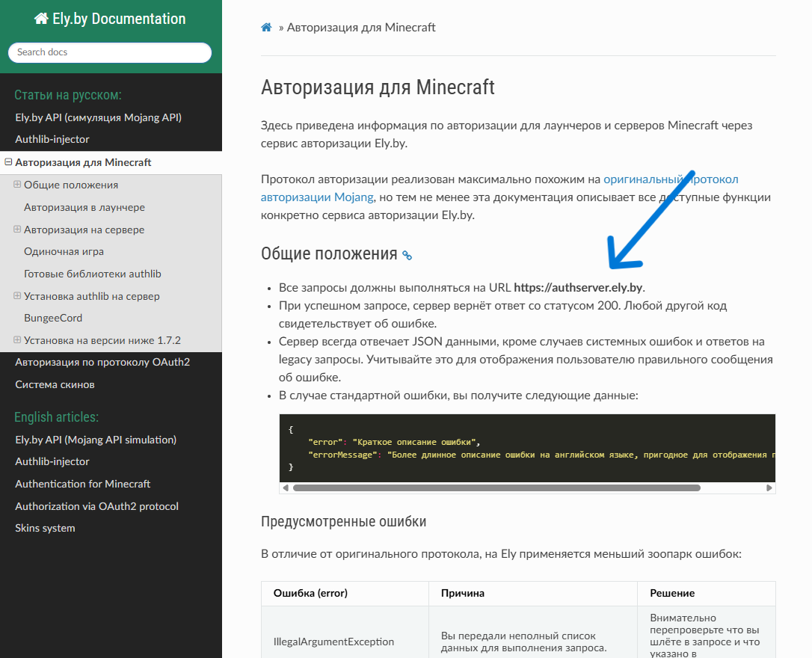
Task: Expand Установка на версии ниже 1.7.2
Action: (17, 340)
